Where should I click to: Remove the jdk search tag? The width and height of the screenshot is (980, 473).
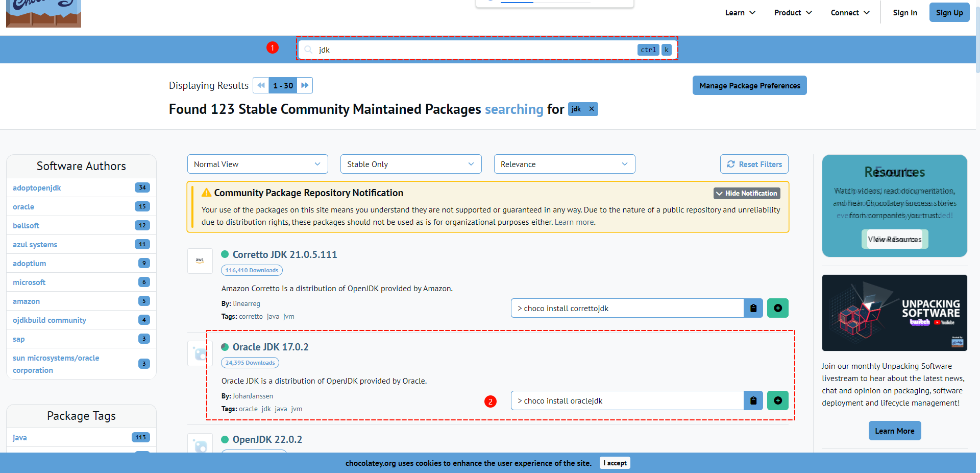(x=592, y=109)
